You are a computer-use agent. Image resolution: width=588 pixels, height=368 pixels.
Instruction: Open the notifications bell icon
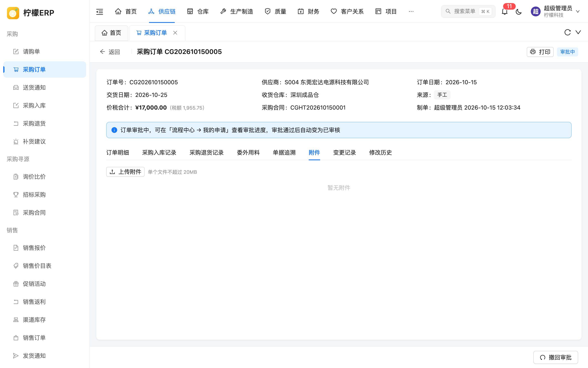coord(505,11)
